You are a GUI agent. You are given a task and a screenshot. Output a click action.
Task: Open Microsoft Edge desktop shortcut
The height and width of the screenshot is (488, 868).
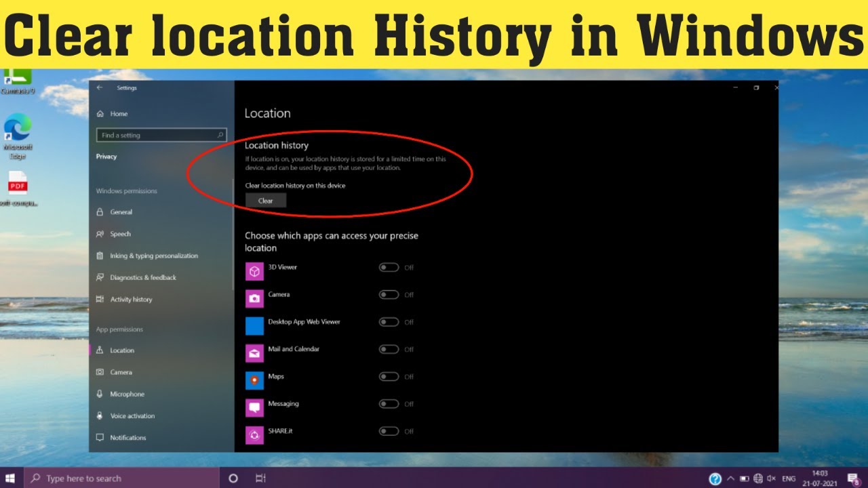point(18,136)
